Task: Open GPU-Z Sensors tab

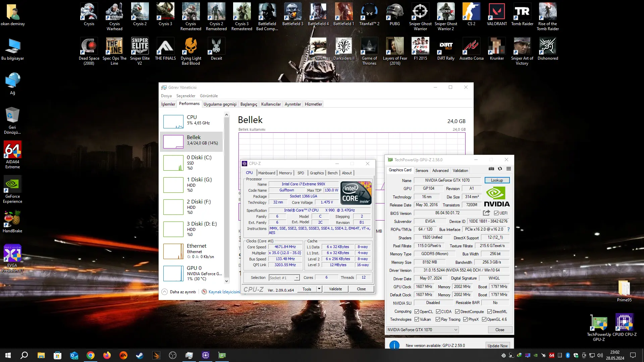Action: pyautogui.click(x=422, y=171)
